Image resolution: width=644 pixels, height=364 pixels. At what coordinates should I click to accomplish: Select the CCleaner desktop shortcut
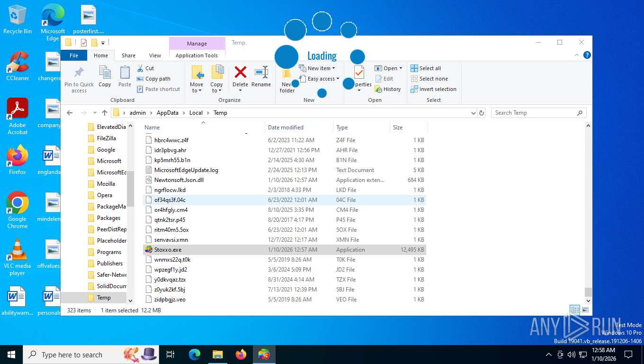[18, 66]
